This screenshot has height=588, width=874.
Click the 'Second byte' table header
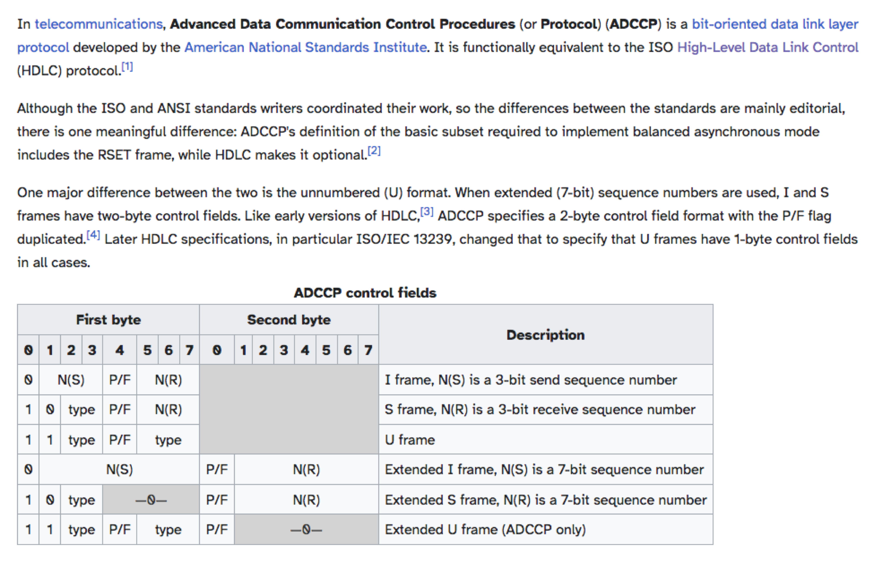pyautogui.click(x=289, y=319)
